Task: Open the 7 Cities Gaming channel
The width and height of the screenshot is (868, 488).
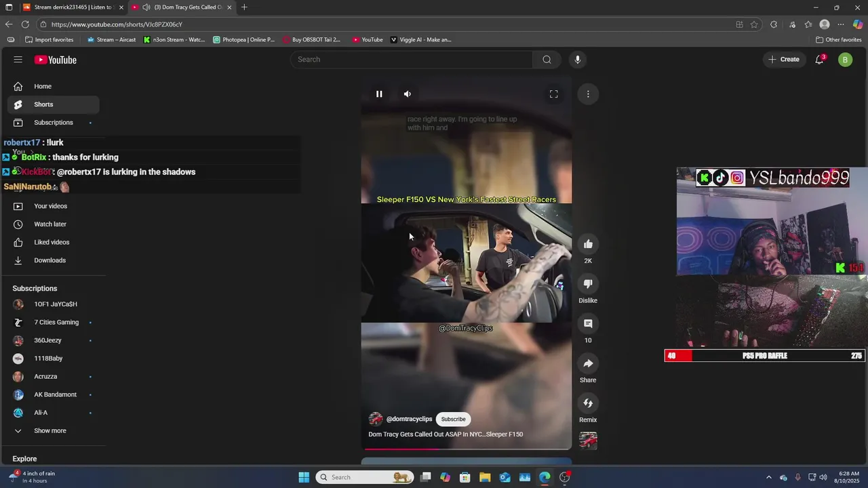Action: tap(53, 323)
